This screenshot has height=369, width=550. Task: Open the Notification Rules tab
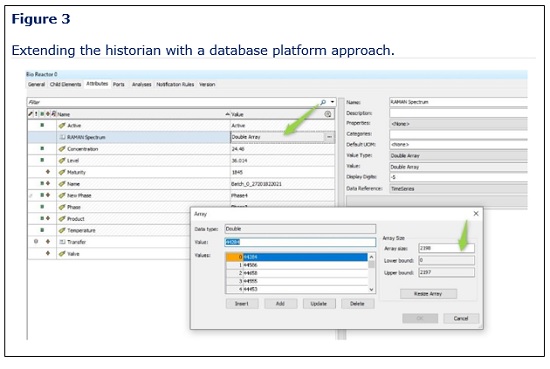(x=175, y=85)
